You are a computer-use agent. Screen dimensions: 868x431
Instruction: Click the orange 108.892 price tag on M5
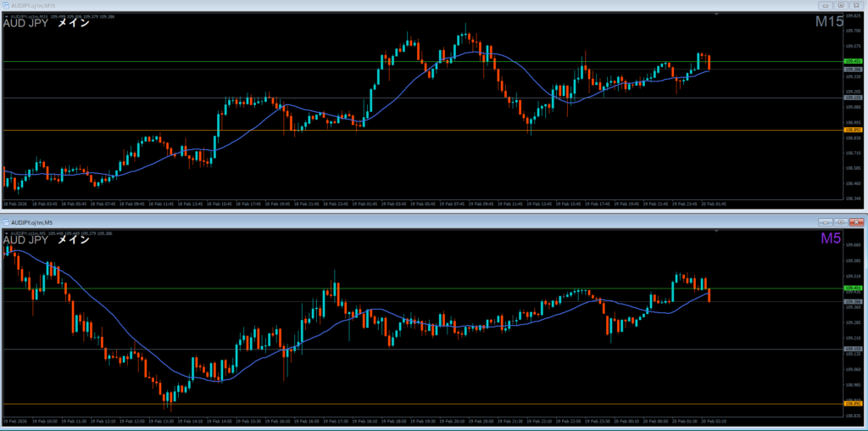click(x=852, y=404)
